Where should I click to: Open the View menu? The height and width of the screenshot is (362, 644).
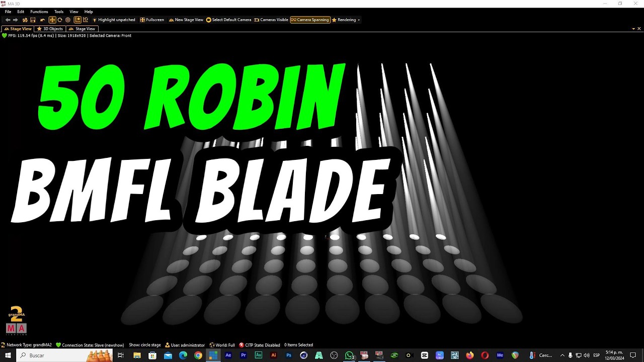(74, 12)
